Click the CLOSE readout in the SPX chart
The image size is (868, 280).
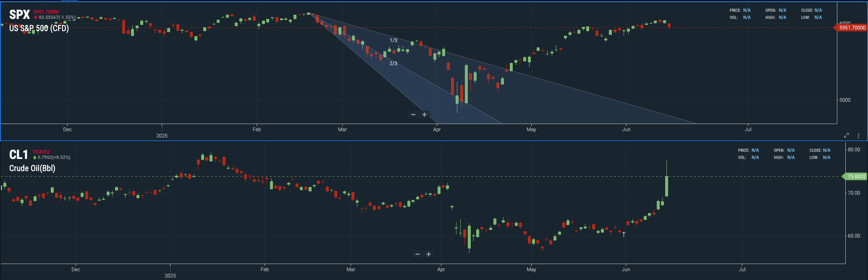click(x=812, y=11)
